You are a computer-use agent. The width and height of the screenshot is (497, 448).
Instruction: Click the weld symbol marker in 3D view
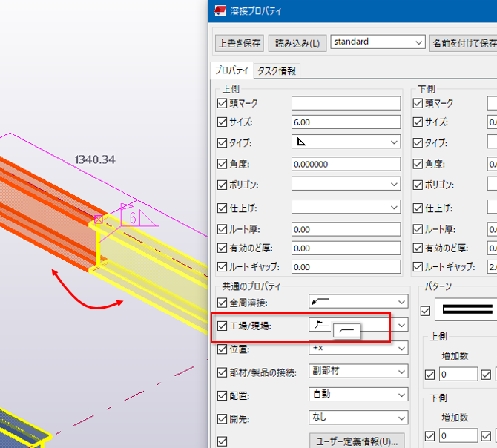[x=139, y=215]
